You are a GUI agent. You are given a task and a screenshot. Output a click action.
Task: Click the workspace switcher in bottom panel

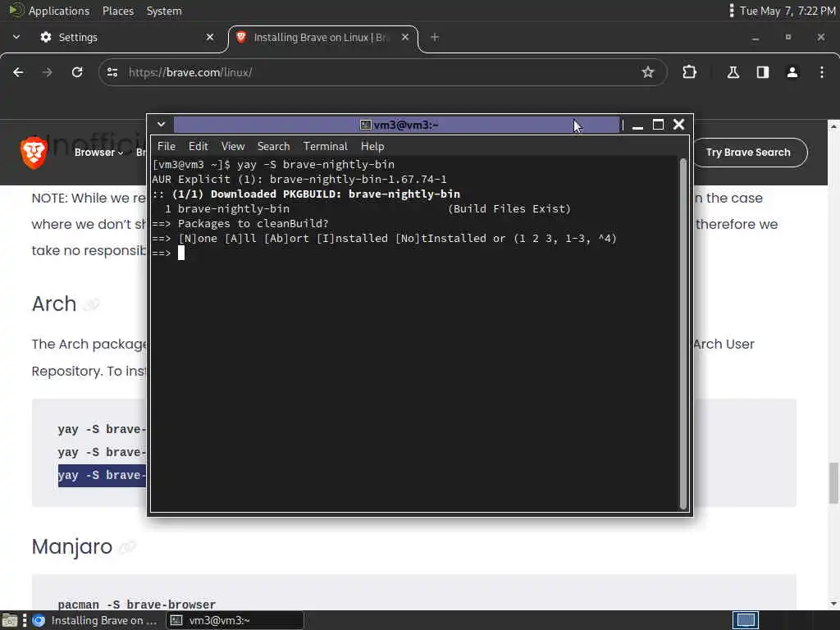[745, 620]
